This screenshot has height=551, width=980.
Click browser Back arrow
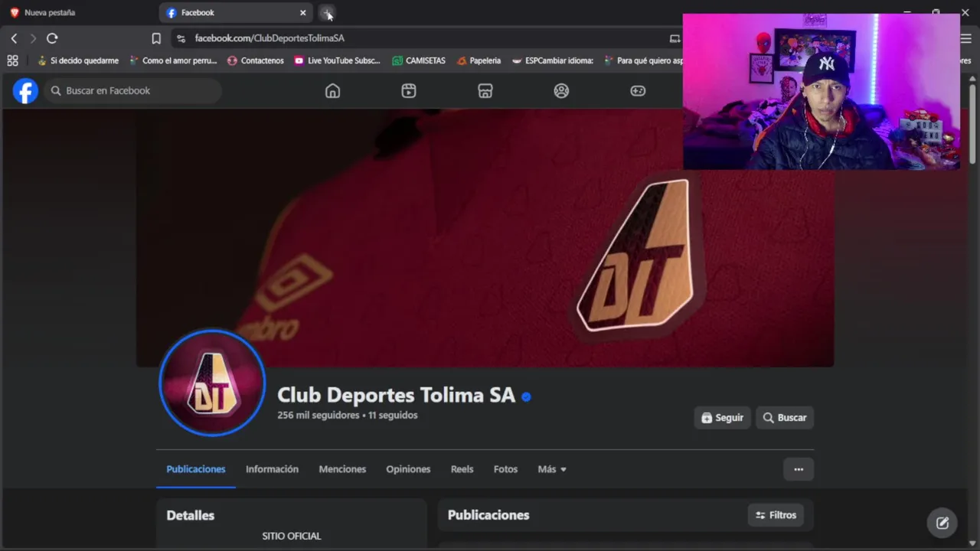point(14,38)
